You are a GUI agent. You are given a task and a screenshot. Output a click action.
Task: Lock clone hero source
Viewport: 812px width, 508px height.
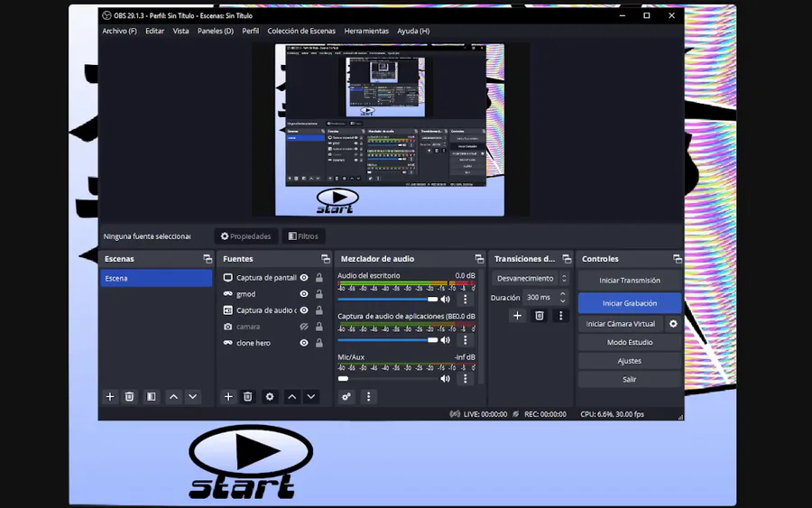click(319, 343)
